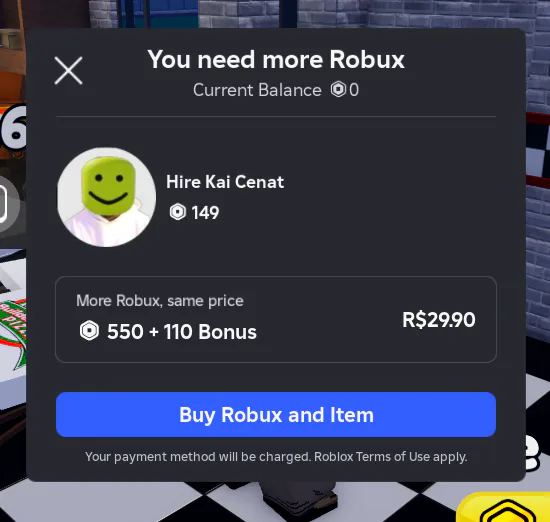Click the Robux icon beside Current Balance
The width and height of the screenshot is (550, 522).
coord(338,89)
